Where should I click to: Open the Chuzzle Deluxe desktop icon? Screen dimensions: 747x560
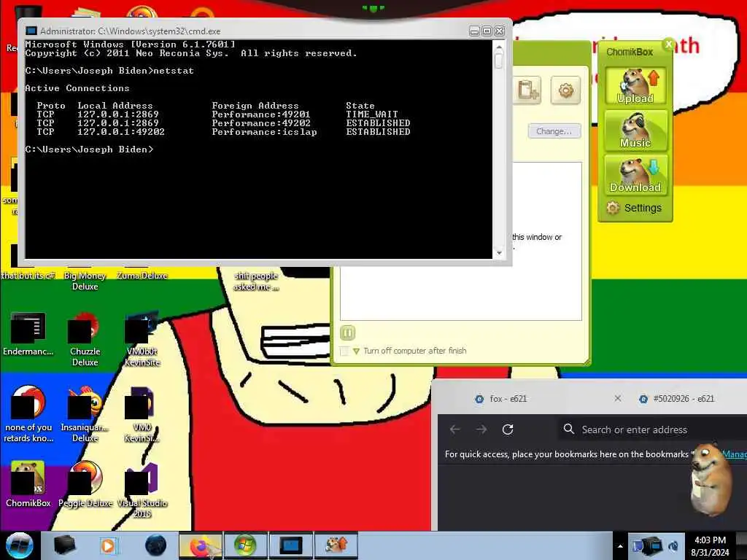click(85, 339)
